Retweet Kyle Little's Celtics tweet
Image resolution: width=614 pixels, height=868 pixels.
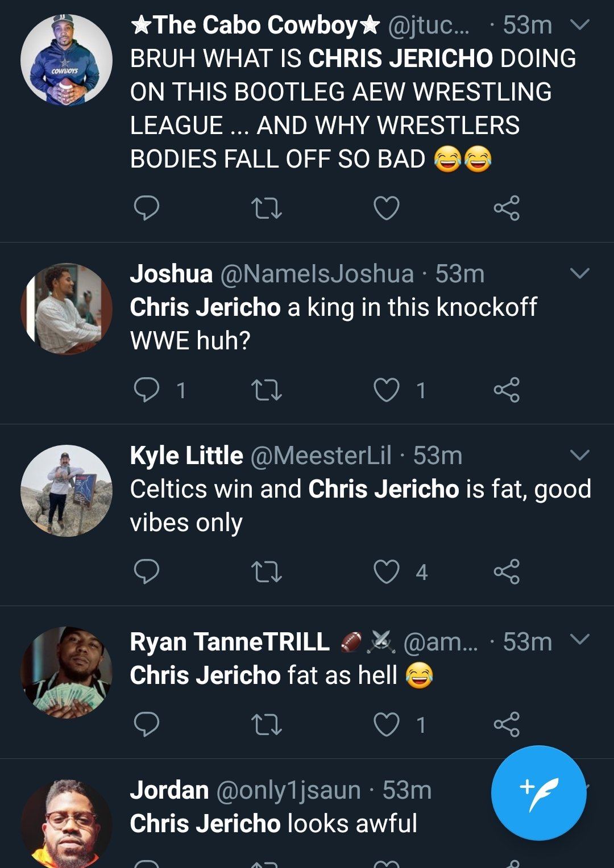click(x=266, y=571)
